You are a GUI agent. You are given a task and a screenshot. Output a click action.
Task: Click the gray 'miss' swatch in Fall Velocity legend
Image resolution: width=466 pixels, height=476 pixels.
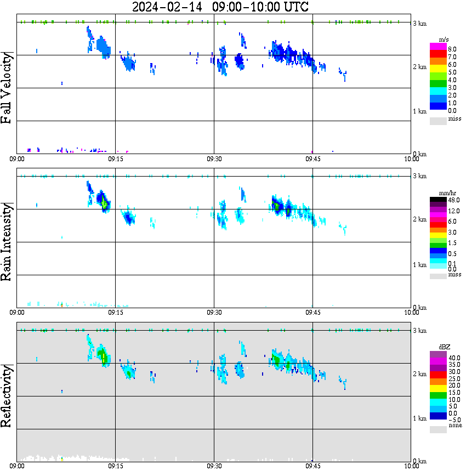438,121
